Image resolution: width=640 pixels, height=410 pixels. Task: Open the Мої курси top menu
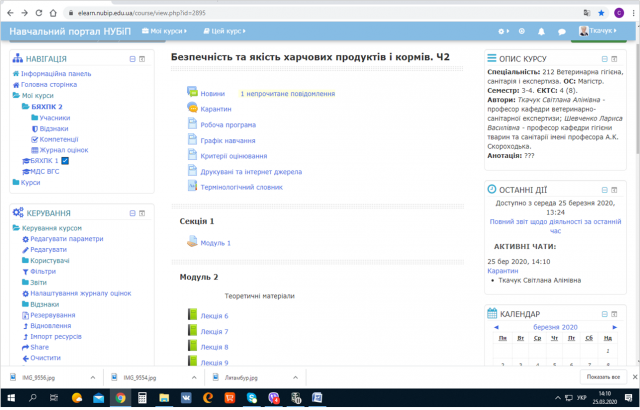click(x=174, y=32)
